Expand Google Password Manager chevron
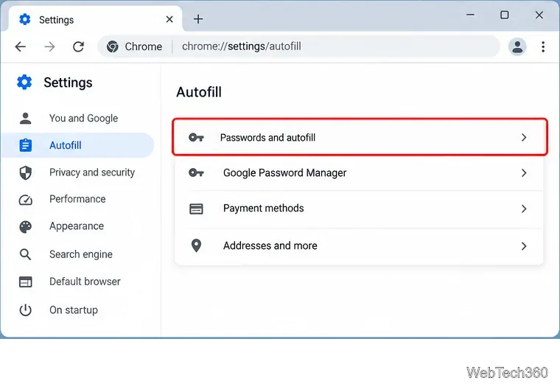Screen dimensions: 560x392 point(524,173)
